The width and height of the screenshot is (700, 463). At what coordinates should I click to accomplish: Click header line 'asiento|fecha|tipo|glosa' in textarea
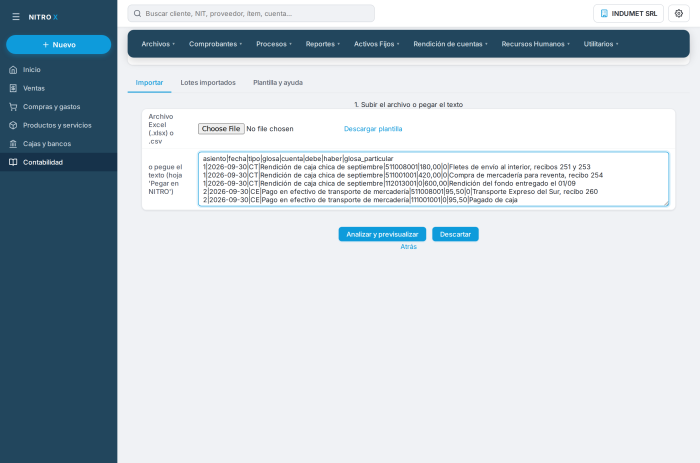[298, 159]
